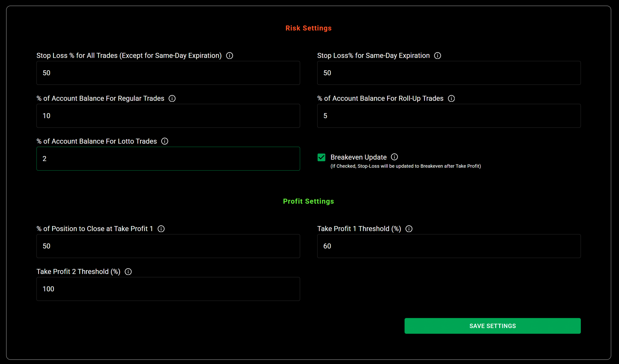Select Take Profit 1 Threshold input
The width and height of the screenshot is (619, 364).
tap(449, 246)
